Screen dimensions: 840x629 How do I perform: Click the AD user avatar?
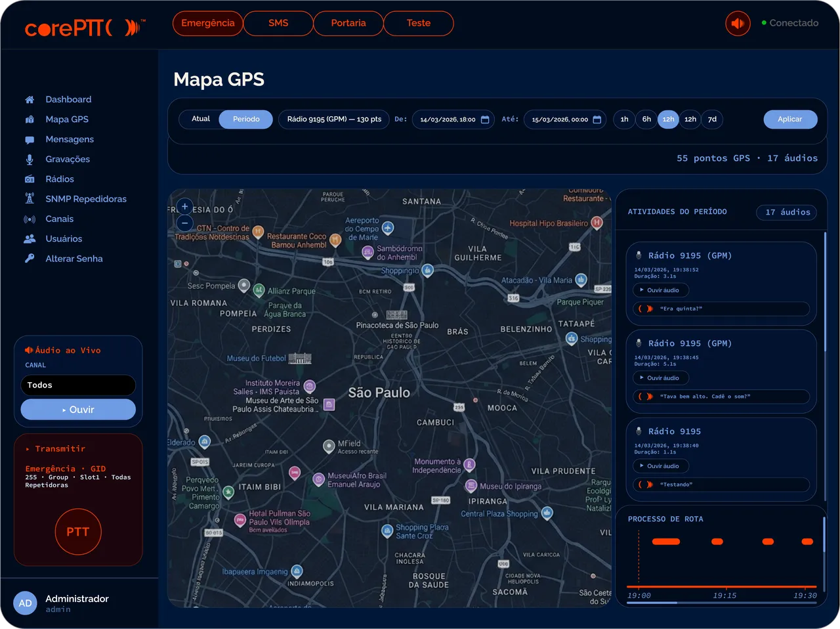[x=26, y=603]
